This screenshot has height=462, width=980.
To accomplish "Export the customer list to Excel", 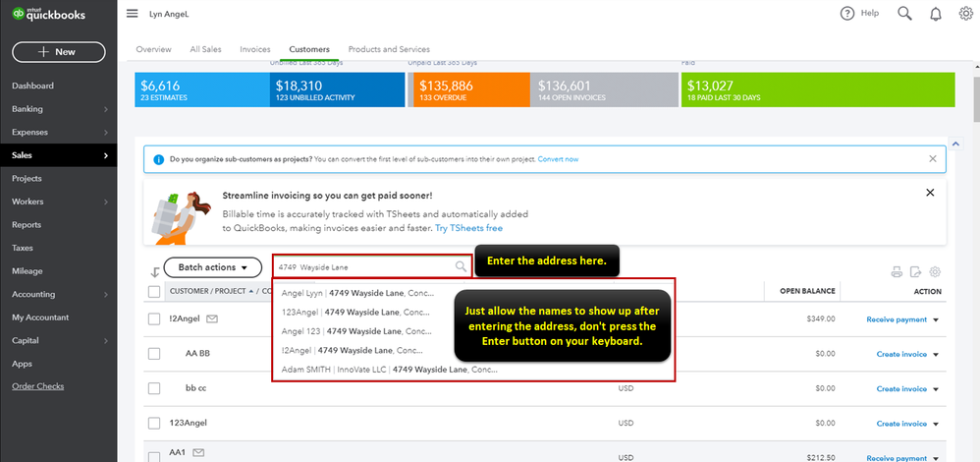I will (915, 271).
